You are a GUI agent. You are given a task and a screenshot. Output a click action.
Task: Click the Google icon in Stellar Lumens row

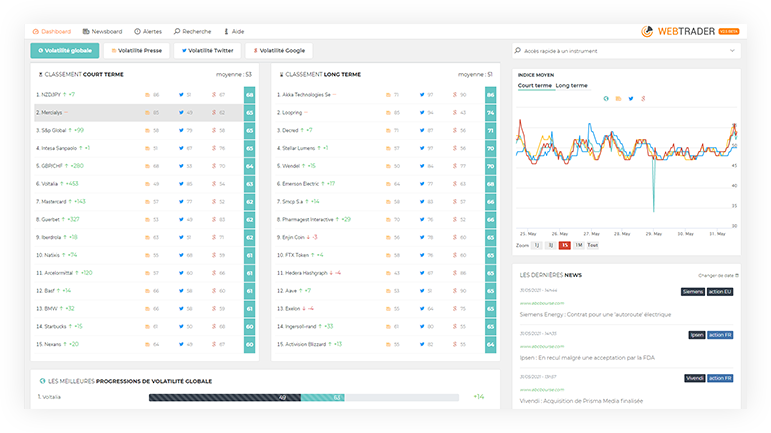pos(455,148)
